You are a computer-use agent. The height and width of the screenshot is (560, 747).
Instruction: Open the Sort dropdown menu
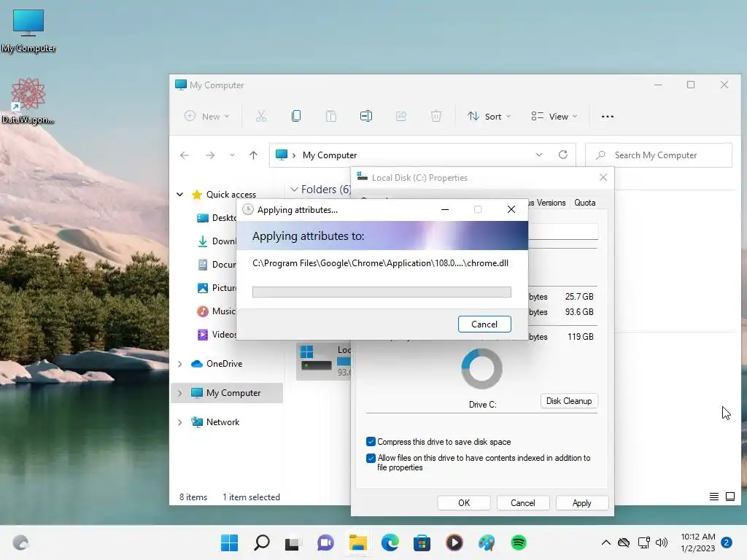click(489, 116)
